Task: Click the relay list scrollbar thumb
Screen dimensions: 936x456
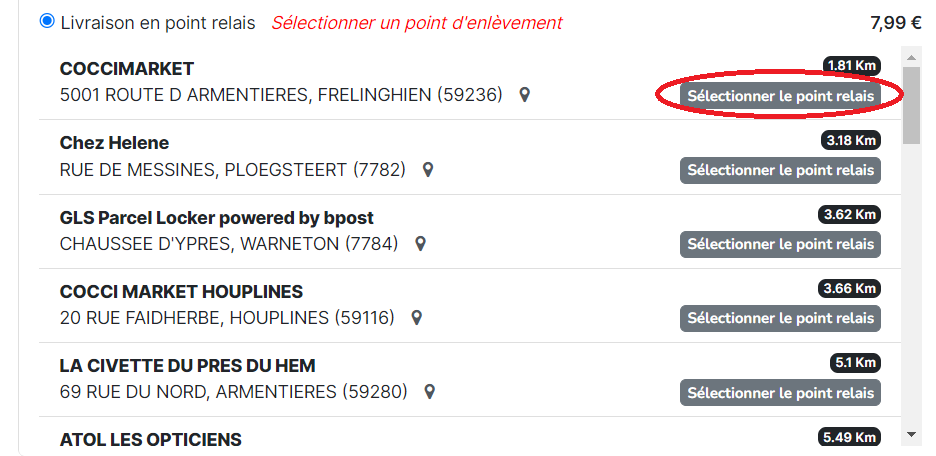Action: point(911,105)
